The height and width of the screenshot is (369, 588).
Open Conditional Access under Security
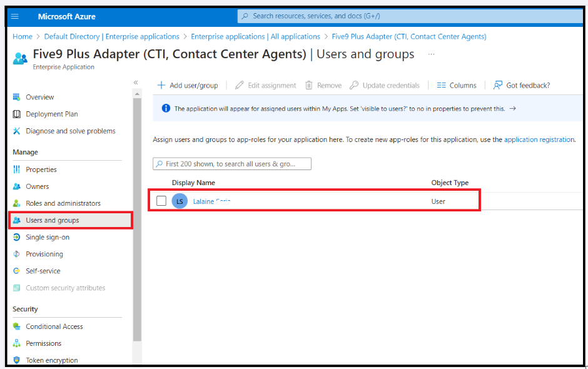pyautogui.click(x=54, y=326)
